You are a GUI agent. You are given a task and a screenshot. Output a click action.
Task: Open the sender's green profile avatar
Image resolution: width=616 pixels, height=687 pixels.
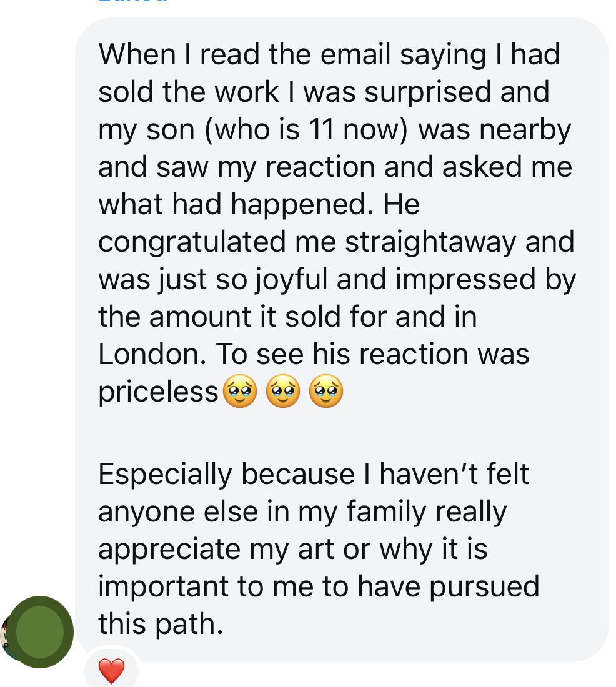(40, 631)
